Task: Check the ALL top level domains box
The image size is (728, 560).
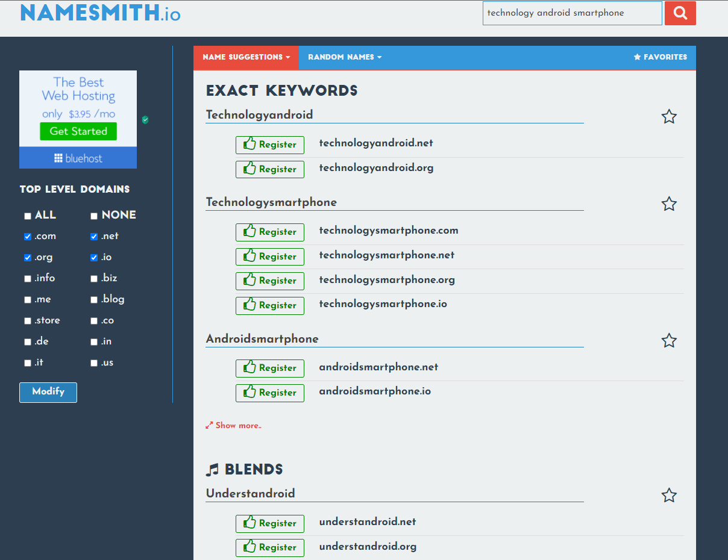Action: (x=28, y=216)
